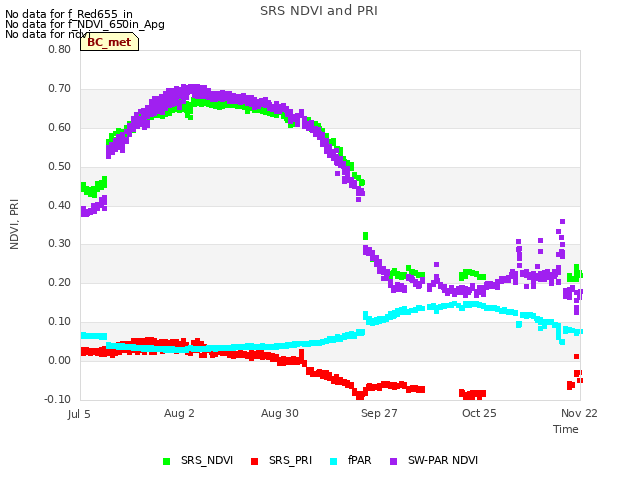The height and width of the screenshot is (480, 640).
Task: Click the Aug 2 x-axis tick label
Action: click(179, 413)
